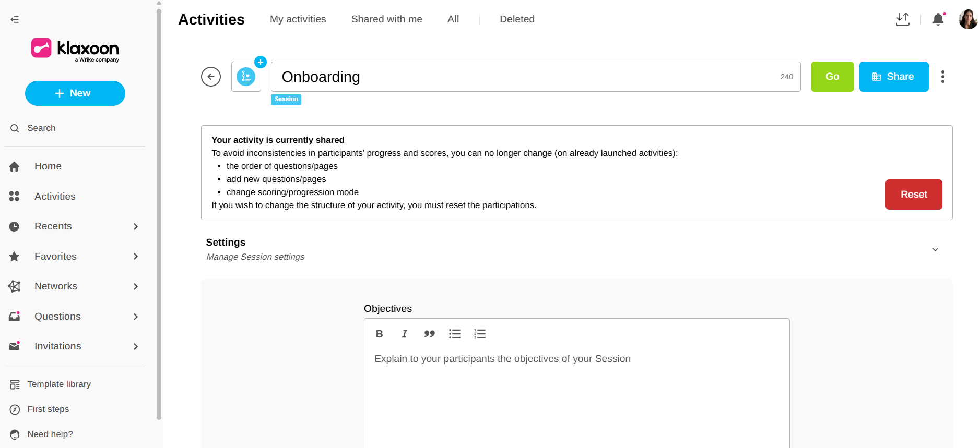Insert a bulleted list in Objectives
The width and height of the screenshot is (980, 448).
[454, 334]
